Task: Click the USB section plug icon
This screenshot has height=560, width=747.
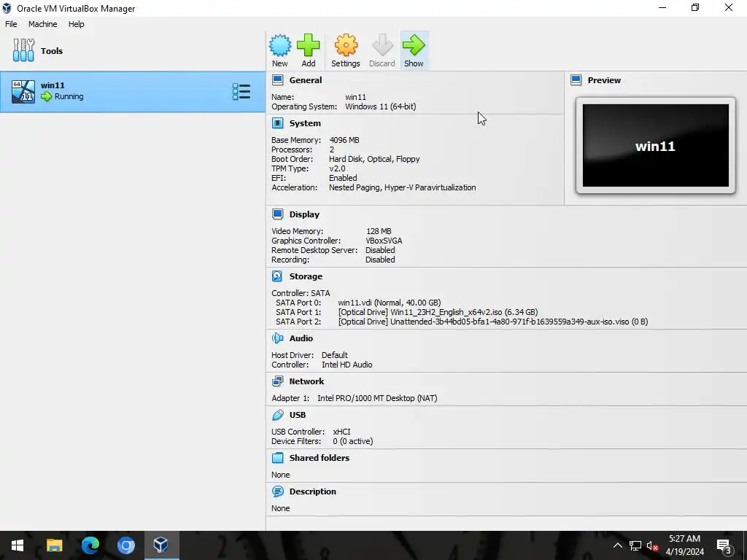Action: pos(277,415)
